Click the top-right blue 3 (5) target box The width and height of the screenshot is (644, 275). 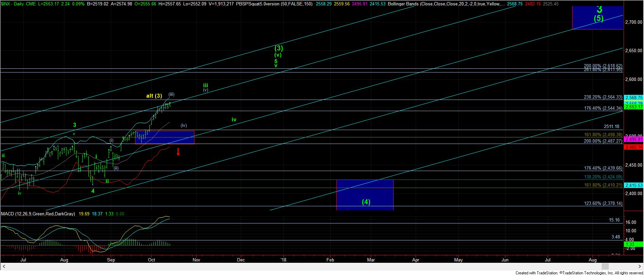tap(597, 18)
